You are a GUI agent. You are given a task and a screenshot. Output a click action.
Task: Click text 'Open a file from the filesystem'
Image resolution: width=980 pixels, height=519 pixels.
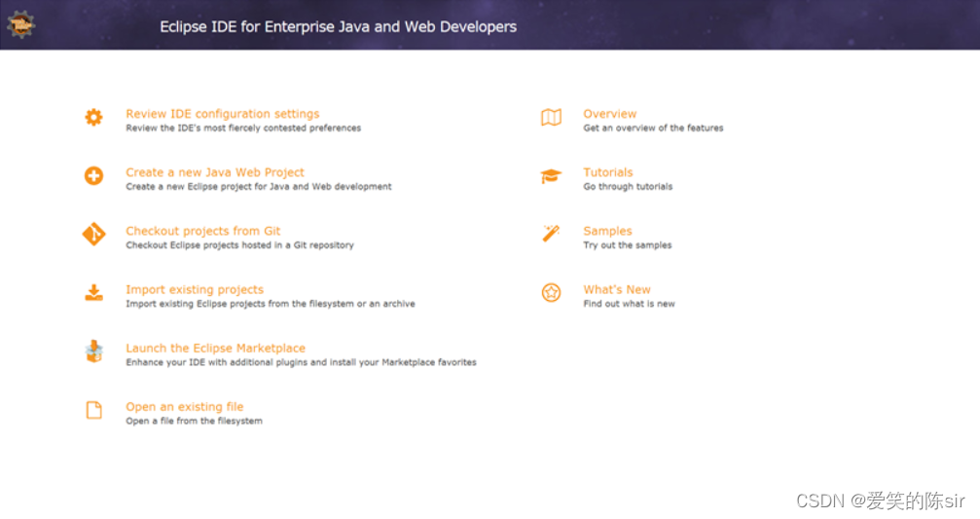click(x=194, y=421)
